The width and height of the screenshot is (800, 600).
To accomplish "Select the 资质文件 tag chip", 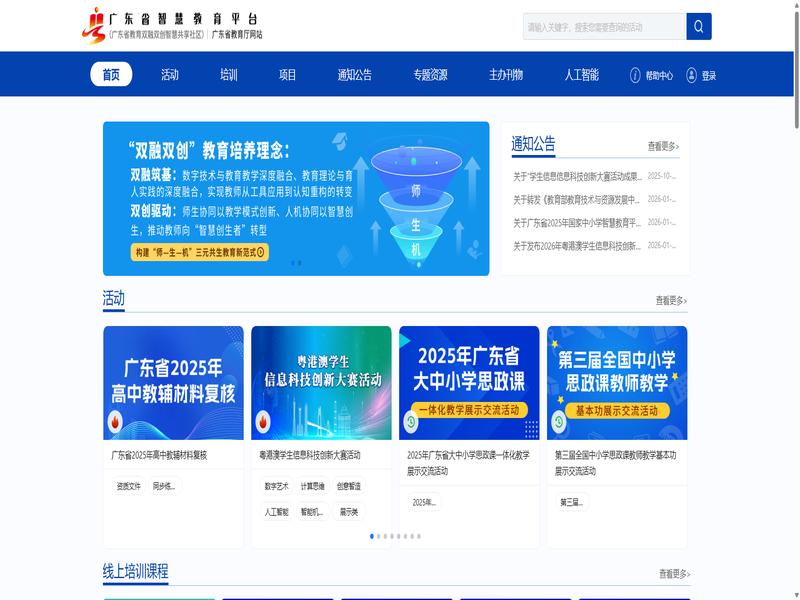I will click(x=128, y=486).
